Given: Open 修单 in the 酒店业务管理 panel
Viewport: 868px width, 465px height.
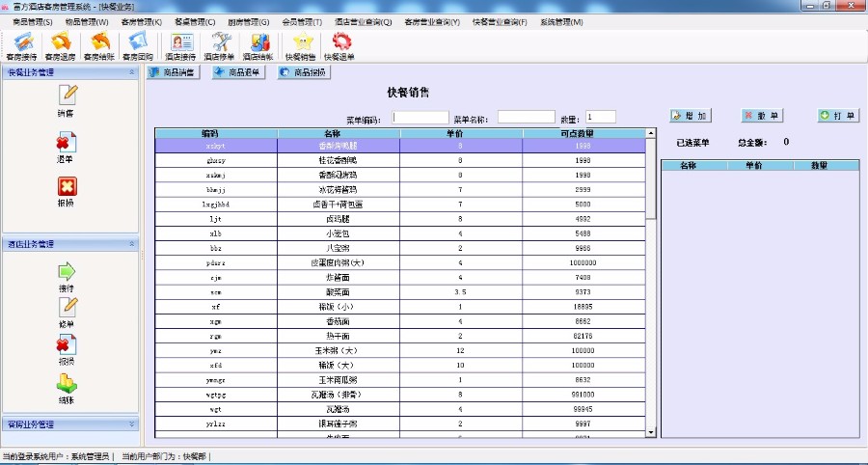Looking at the screenshot, I should pos(67,313).
